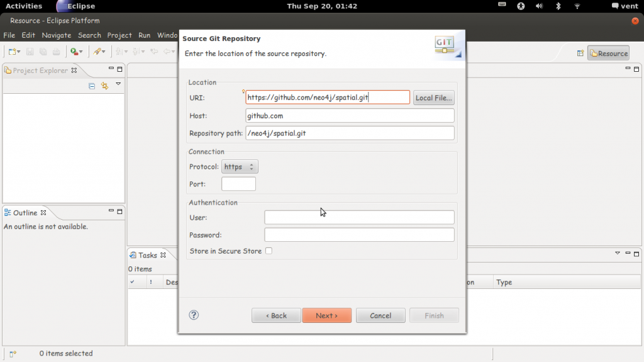Click the Print toolbar icon
Screen dimensions: 644x362
tap(56, 52)
